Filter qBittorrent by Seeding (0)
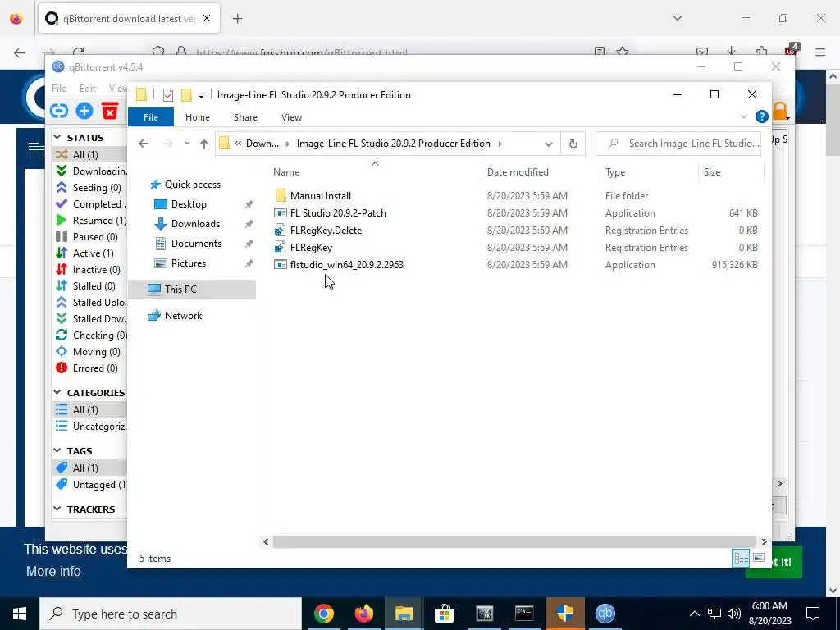This screenshot has height=630, width=840. [x=89, y=188]
